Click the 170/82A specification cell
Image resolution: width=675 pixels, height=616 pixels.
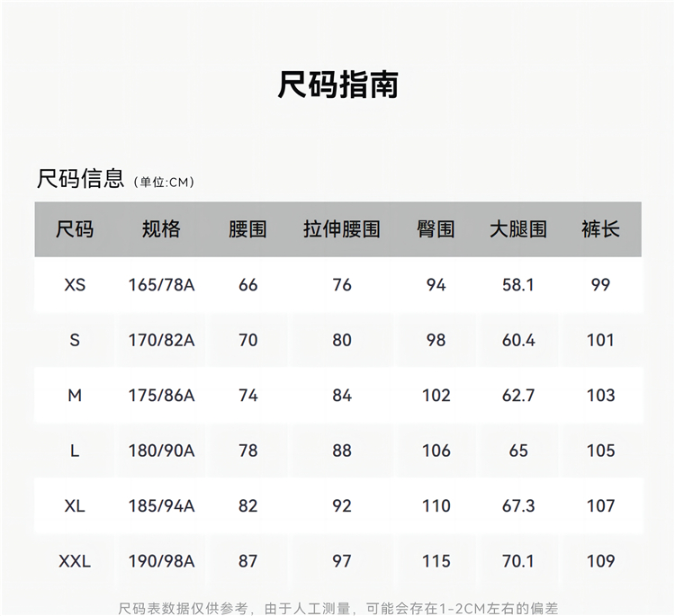pyautogui.click(x=161, y=340)
